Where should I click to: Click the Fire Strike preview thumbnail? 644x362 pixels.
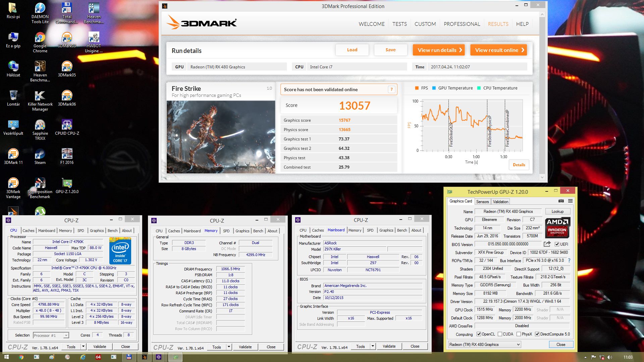click(x=221, y=137)
